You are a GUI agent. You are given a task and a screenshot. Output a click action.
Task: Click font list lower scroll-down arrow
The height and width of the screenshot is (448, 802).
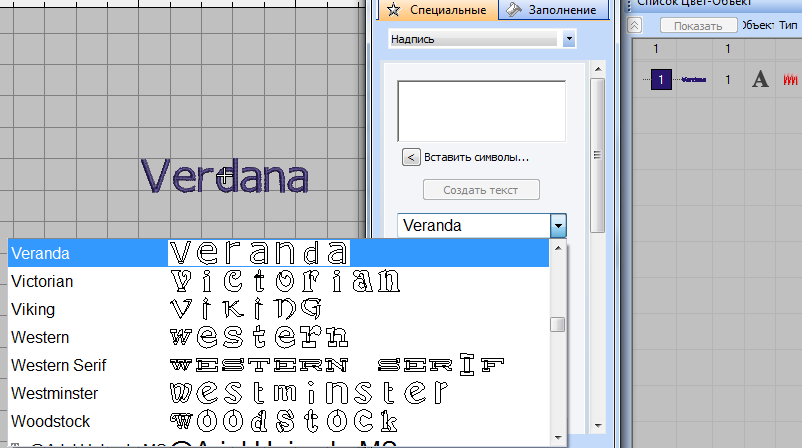[x=558, y=438]
